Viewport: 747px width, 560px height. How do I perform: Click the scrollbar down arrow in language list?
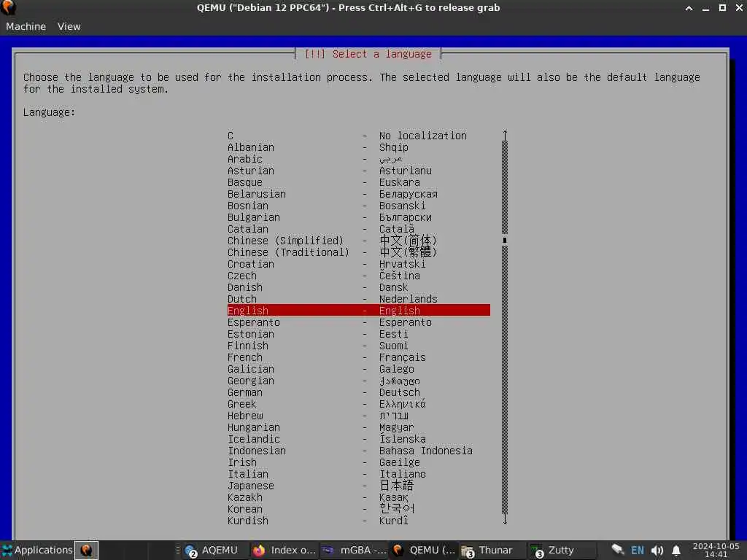tap(505, 519)
